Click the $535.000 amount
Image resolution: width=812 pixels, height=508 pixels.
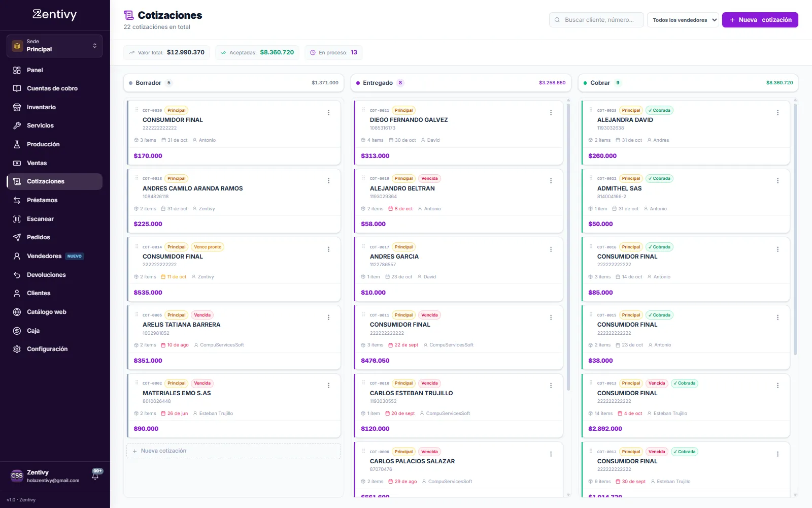coord(148,293)
